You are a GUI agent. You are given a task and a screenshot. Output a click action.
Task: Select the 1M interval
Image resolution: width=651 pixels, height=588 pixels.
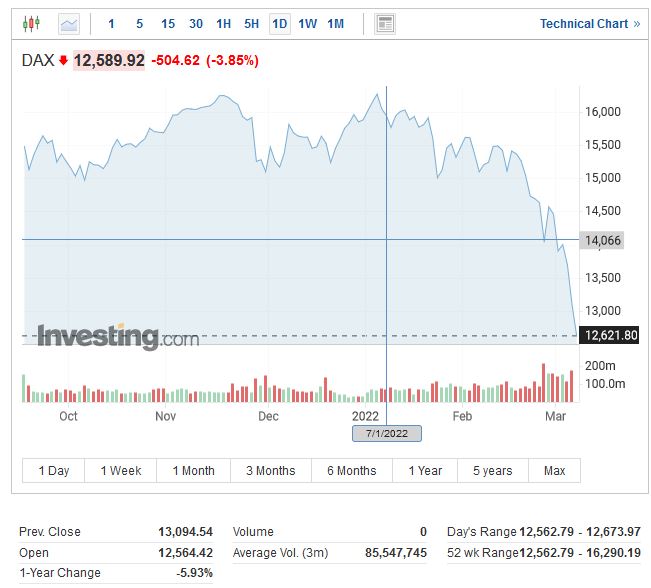(x=336, y=23)
